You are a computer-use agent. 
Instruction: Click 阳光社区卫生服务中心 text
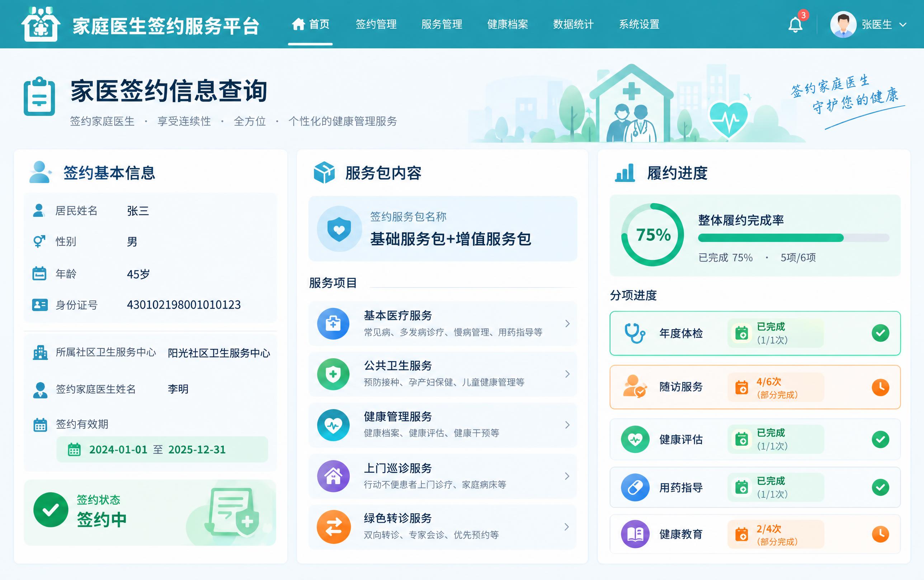pyautogui.click(x=219, y=353)
